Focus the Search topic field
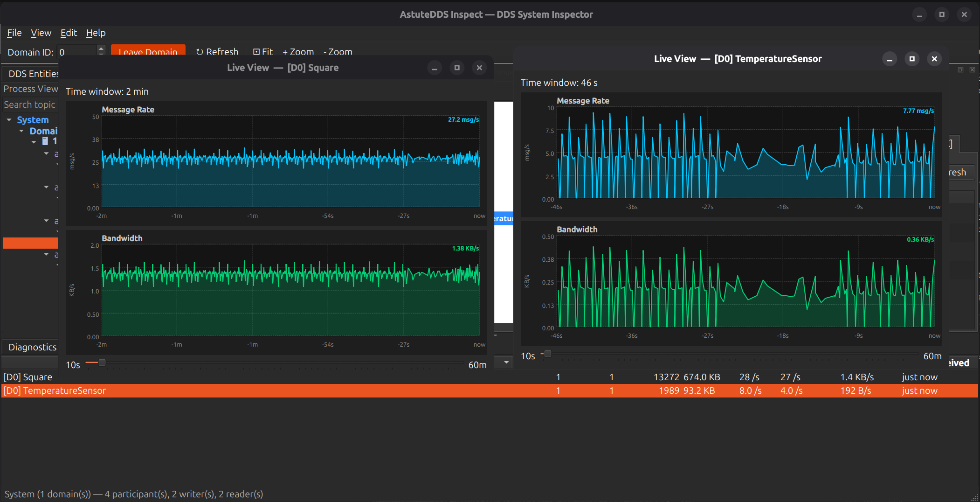Screen dimensions: 980x502 coord(30,105)
